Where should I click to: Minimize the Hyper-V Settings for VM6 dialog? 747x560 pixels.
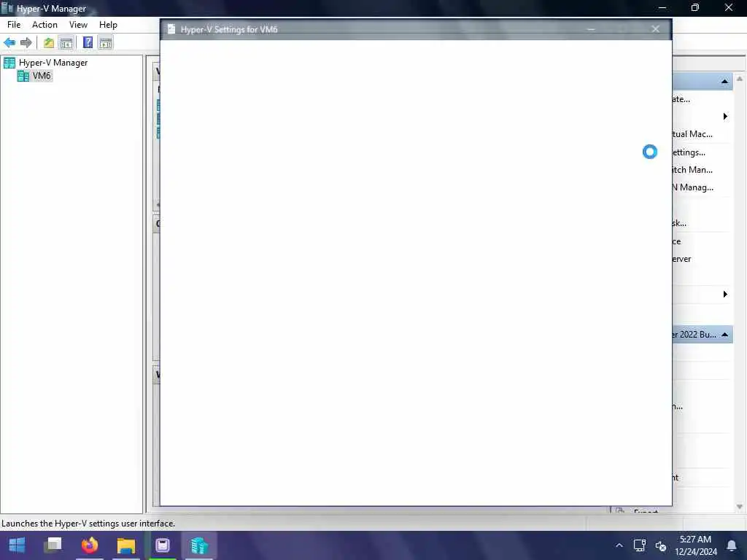[x=591, y=29]
